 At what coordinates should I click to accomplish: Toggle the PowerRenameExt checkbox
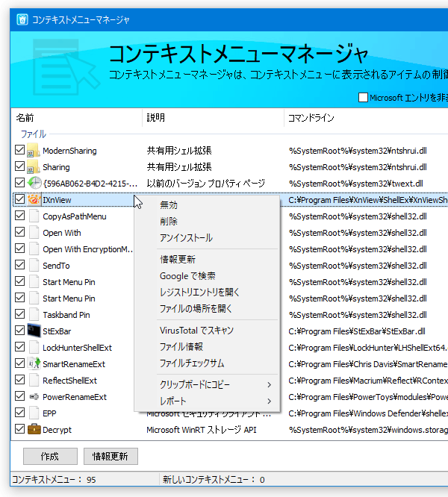(x=19, y=396)
